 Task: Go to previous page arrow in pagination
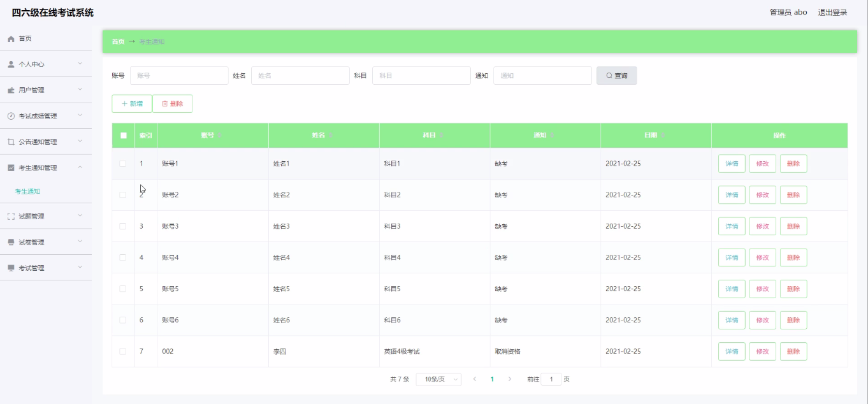(474, 379)
